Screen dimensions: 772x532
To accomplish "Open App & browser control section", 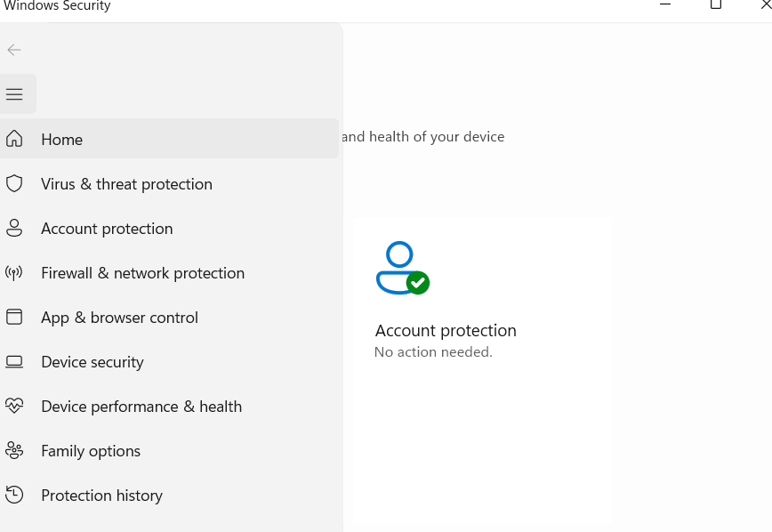I will [119, 318].
